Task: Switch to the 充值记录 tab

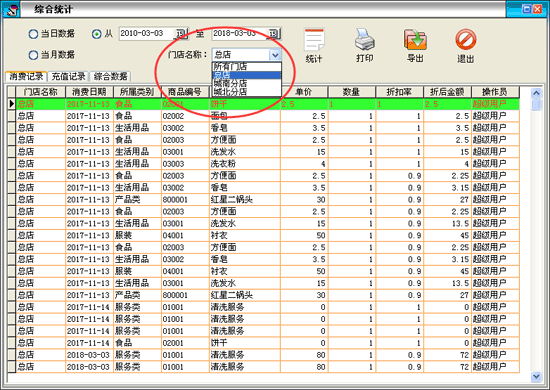Action: (68, 76)
